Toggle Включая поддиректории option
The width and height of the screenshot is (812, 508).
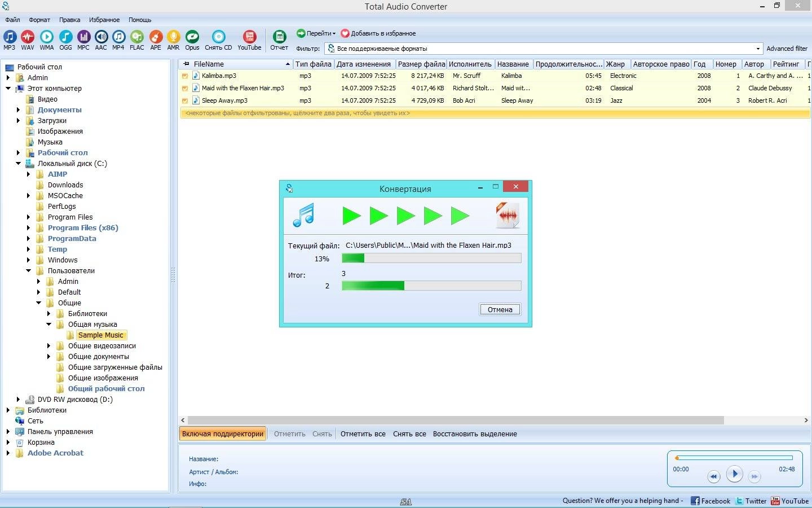223,433
